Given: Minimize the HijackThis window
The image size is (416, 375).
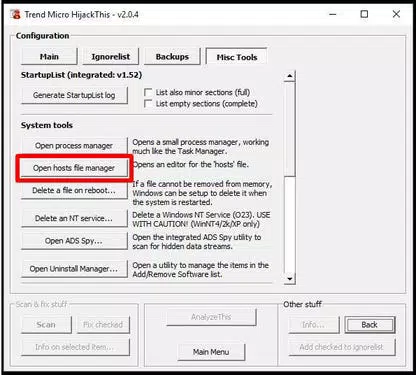Looking at the screenshot, I should pos(333,14).
